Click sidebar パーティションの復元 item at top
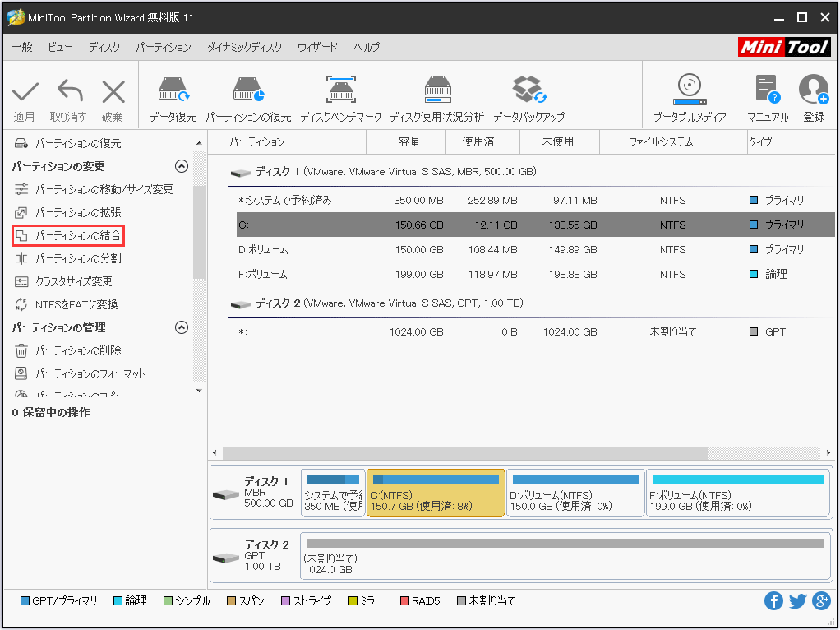 (x=68, y=143)
